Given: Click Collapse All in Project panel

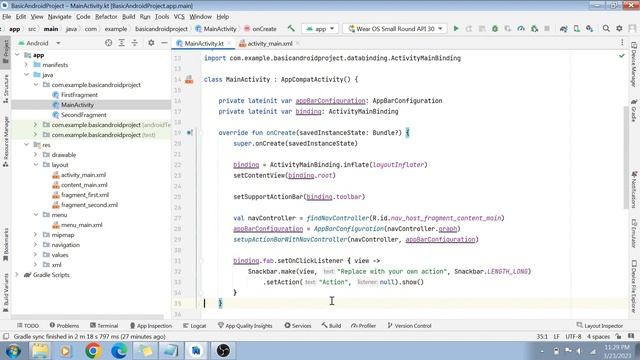Looking at the screenshot, I should point(135,43).
